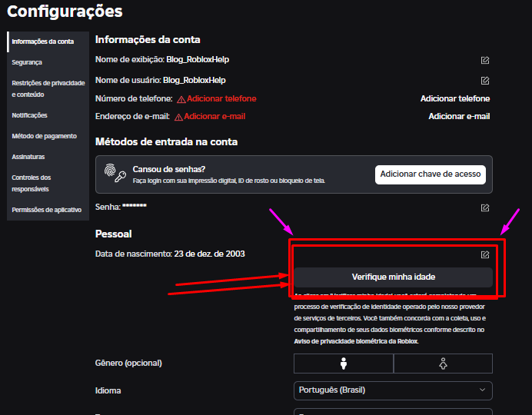The width and height of the screenshot is (532, 415).
Task: Click right-side Adicionar e-mail link
Action: (x=458, y=116)
